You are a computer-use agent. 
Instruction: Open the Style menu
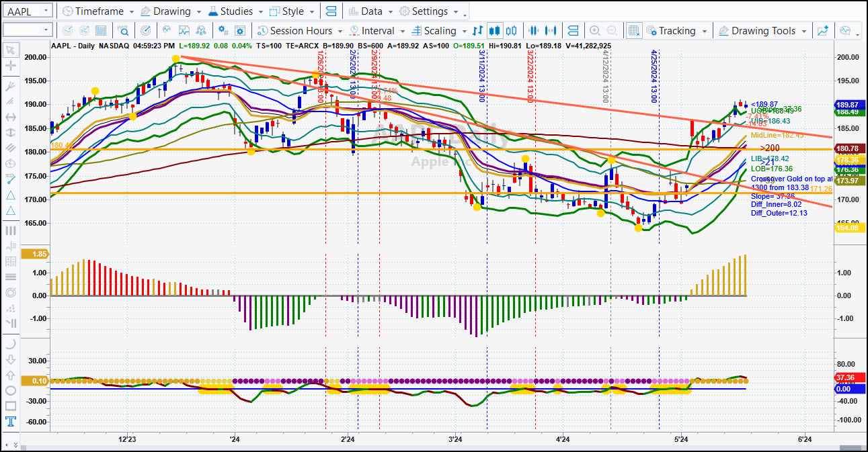tap(292, 11)
